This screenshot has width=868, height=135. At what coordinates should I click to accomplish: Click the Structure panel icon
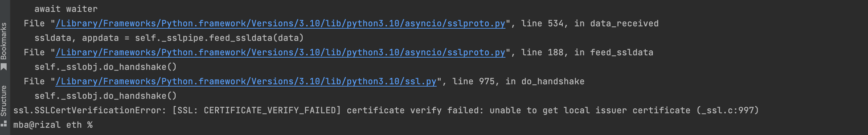pyautogui.click(x=4, y=124)
